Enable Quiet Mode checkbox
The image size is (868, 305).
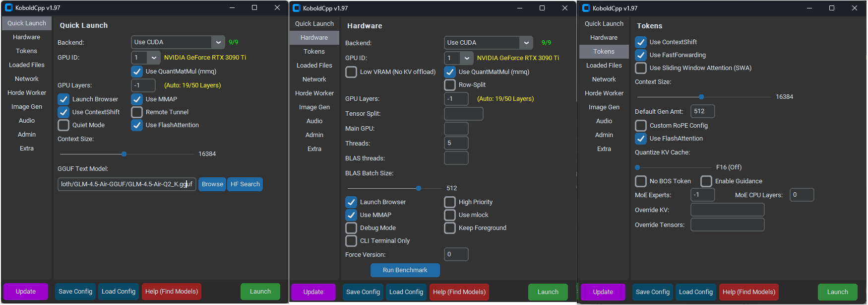[63, 125]
